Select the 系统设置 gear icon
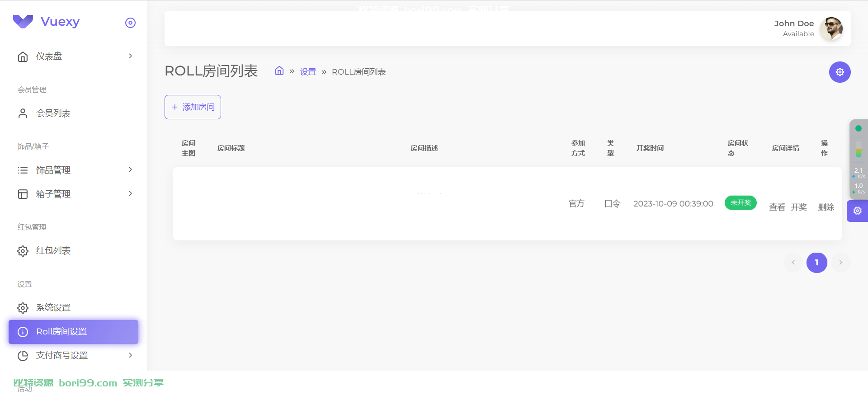 (x=23, y=308)
